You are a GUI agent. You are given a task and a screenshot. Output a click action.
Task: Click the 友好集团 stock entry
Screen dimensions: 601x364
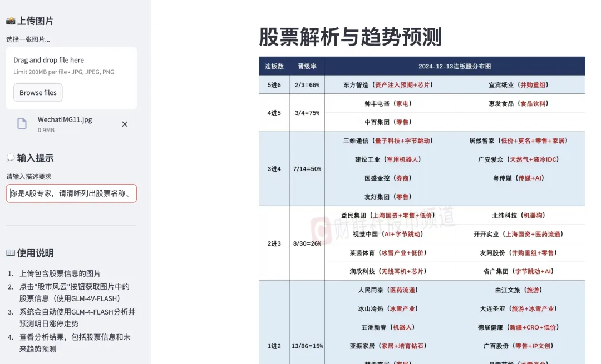pyautogui.click(x=388, y=197)
